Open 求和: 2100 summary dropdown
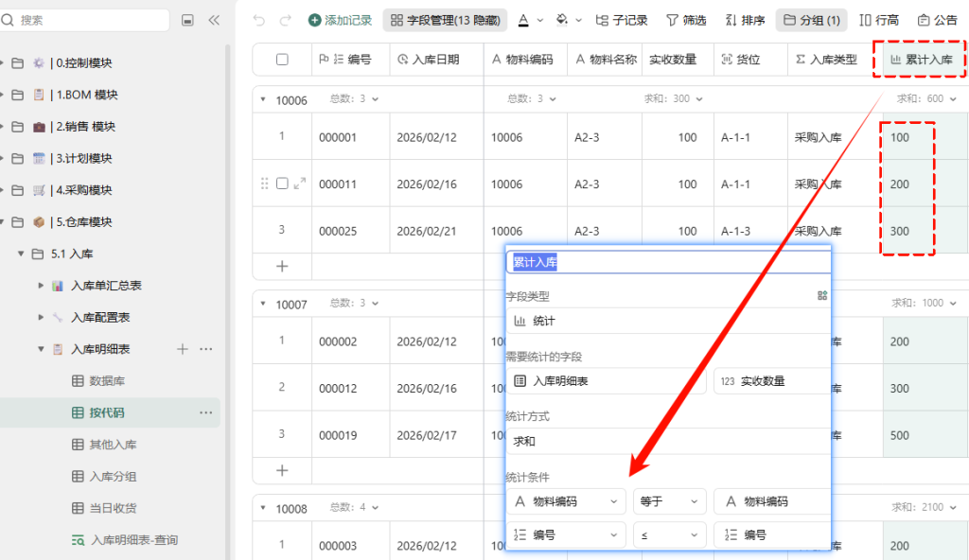 point(924,507)
